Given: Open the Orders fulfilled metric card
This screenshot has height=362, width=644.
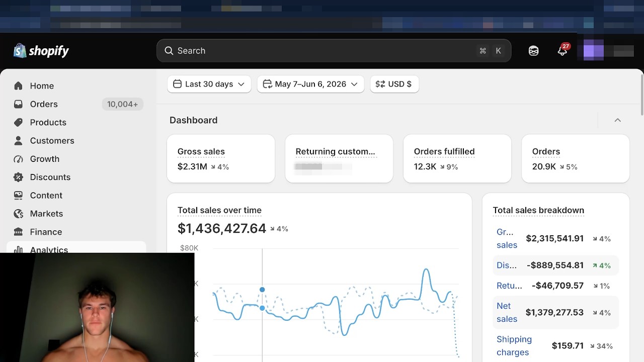Looking at the screenshot, I should [457, 158].
